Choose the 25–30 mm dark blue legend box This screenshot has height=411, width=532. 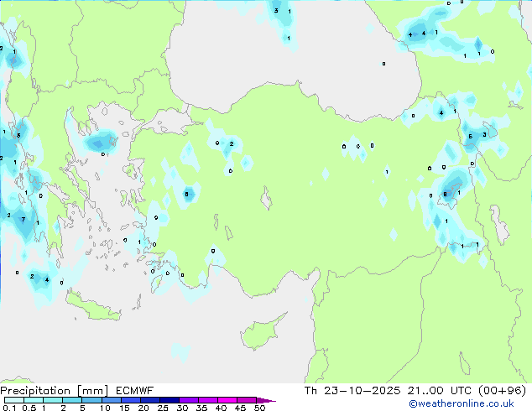170,400
